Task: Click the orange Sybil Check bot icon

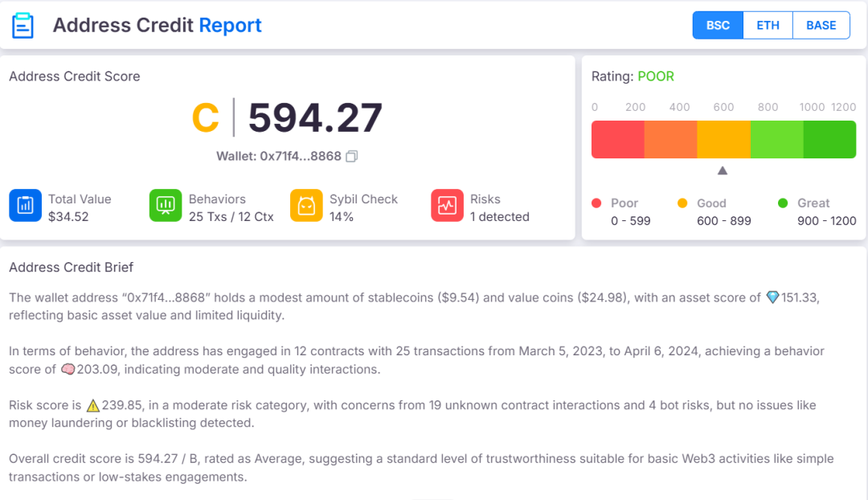Action: click(306, 206)
